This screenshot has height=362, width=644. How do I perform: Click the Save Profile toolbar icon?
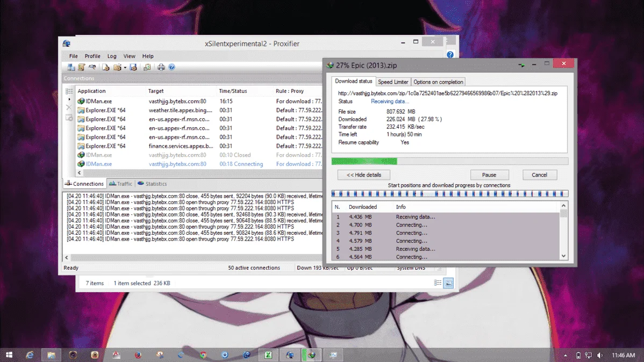[x=133, y=67]
